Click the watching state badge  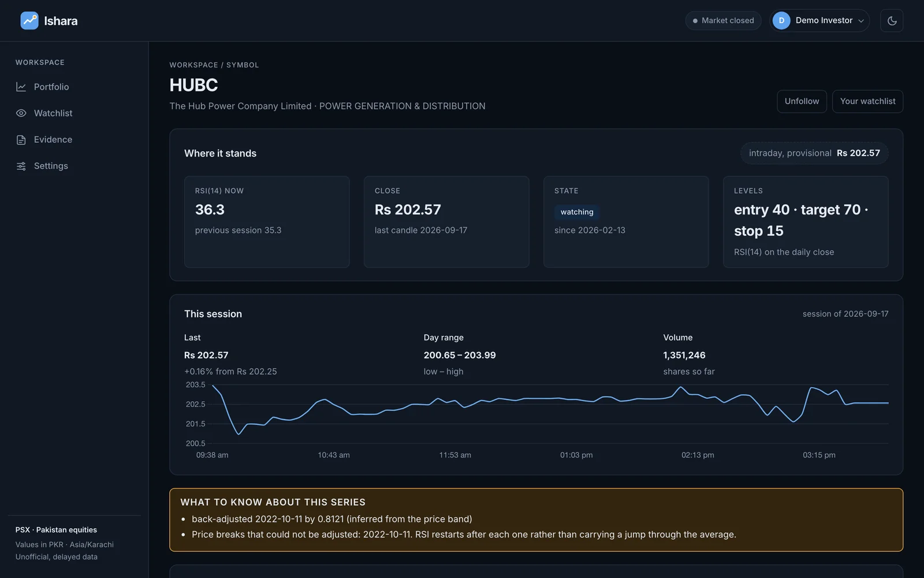(577, 212)
